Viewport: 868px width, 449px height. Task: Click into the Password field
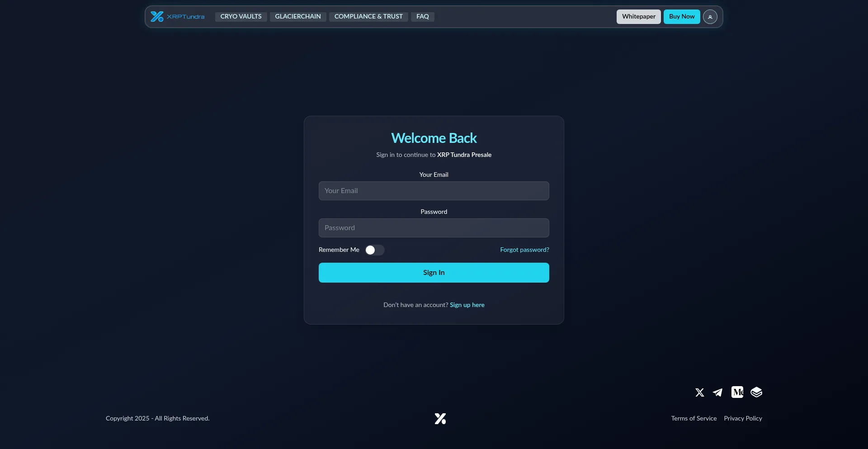(434, 228)
